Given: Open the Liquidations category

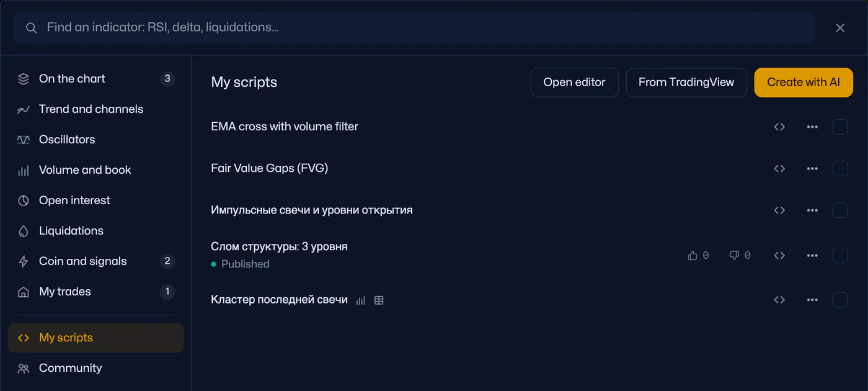Looking at the screenshot, I should [x=95, y=231].
